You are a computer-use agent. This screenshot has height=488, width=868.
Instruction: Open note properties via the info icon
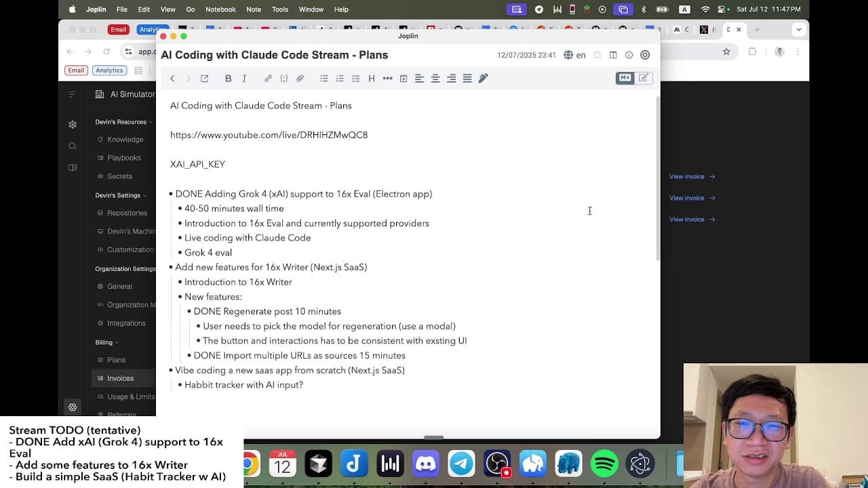click(x=629, y=55)
